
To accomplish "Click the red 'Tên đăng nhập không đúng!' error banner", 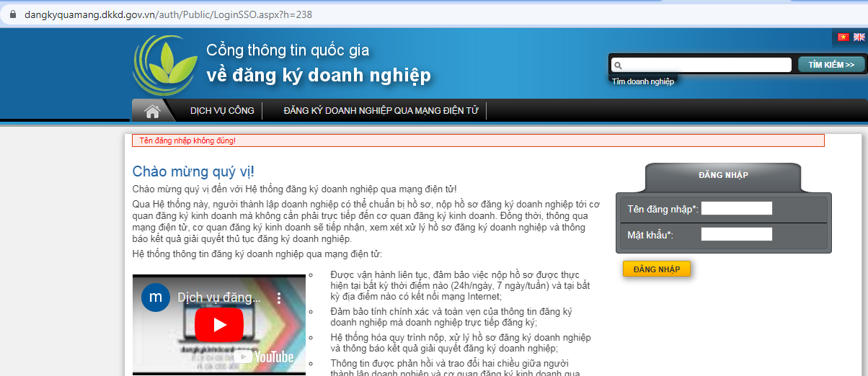I will pyautogui.click(x=477, y=140).
